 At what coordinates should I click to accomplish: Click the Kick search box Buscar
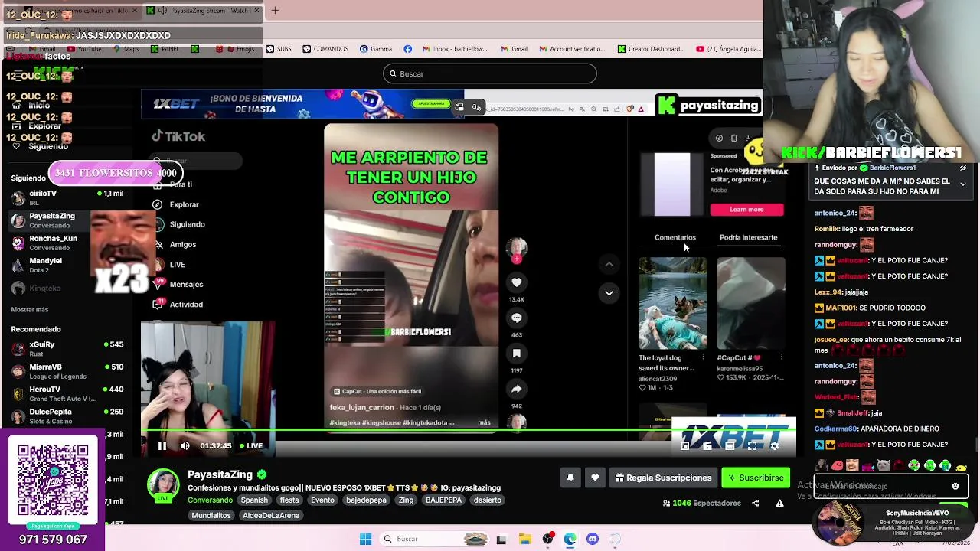click(x=490, y=73)
